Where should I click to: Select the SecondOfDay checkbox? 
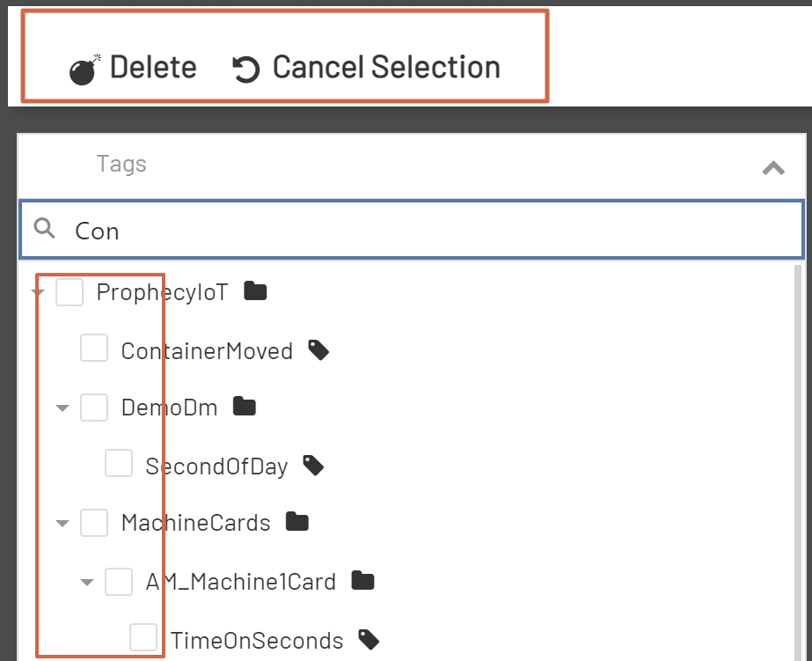(118, 462)
